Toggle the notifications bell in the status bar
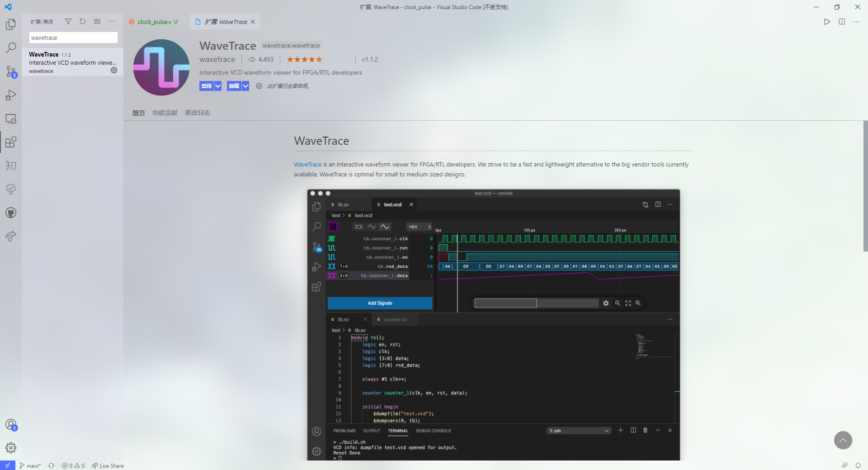Image resolution: width=868 pixels, height=470 pixels. (859, 465)
